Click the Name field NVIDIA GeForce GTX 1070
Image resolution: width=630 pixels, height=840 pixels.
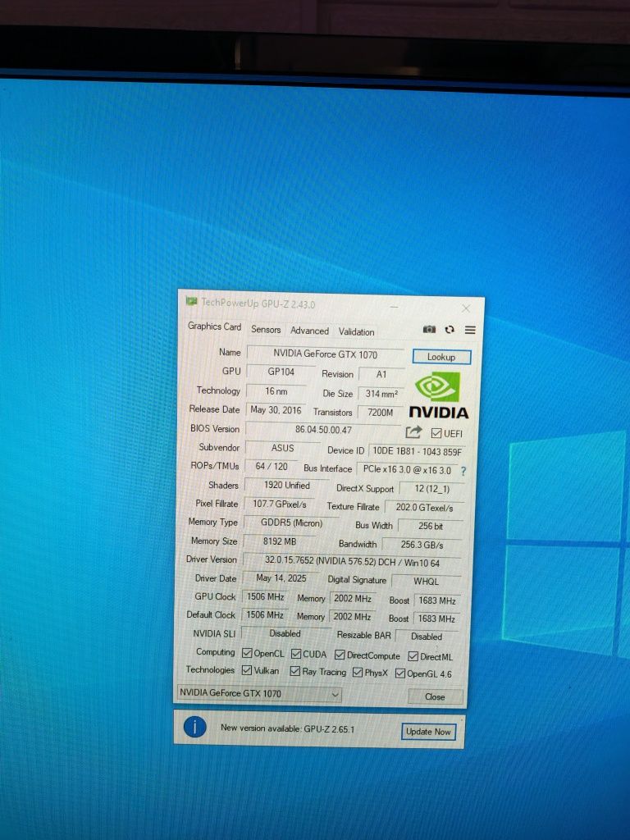(325, 354)
